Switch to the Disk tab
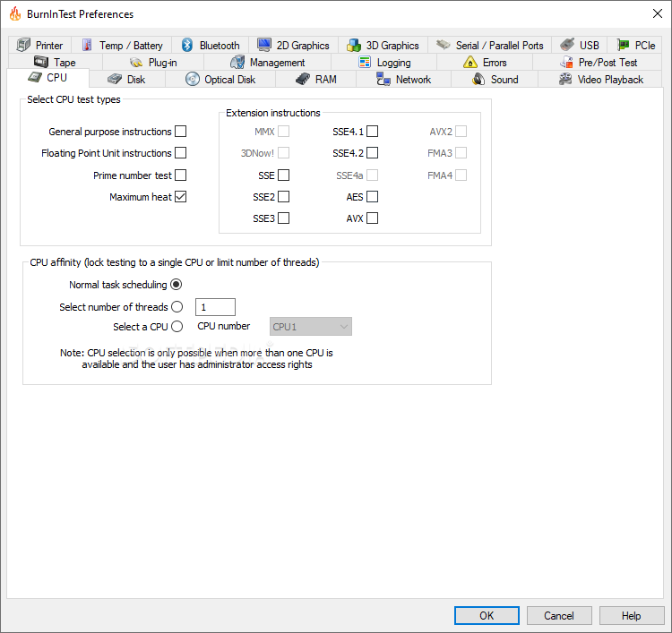This screenshot has height=633, width=672. click(x=127, y=79)
